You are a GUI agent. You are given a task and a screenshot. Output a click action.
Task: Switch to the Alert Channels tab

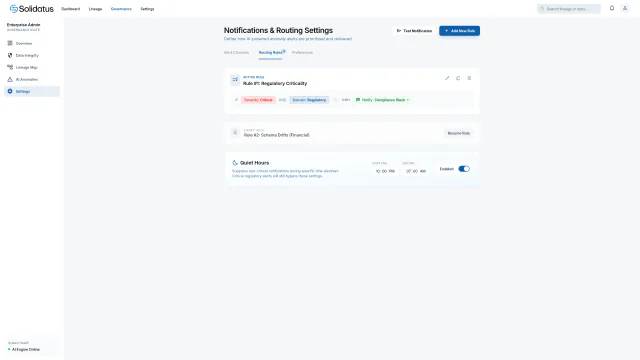236,53
